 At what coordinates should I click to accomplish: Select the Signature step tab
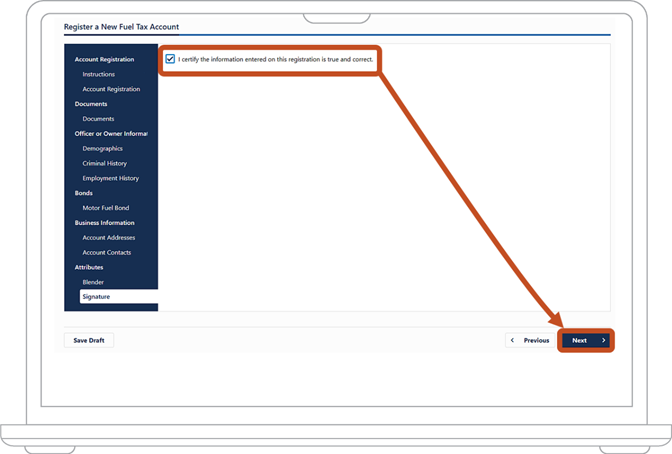click(119, 297)
